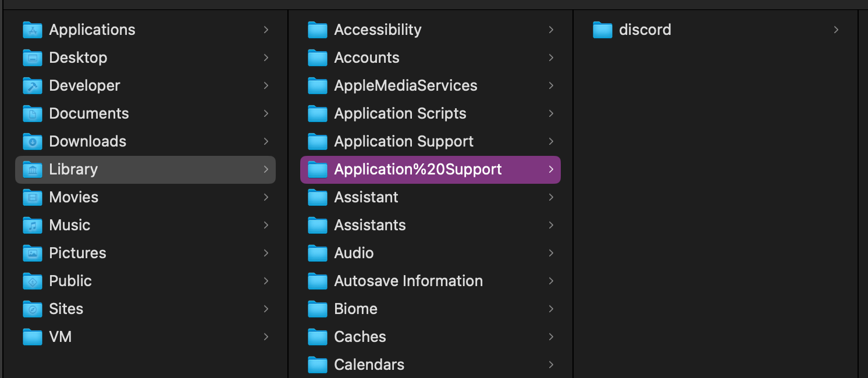Click the Sites folder icon

click(x=33, y=309)
